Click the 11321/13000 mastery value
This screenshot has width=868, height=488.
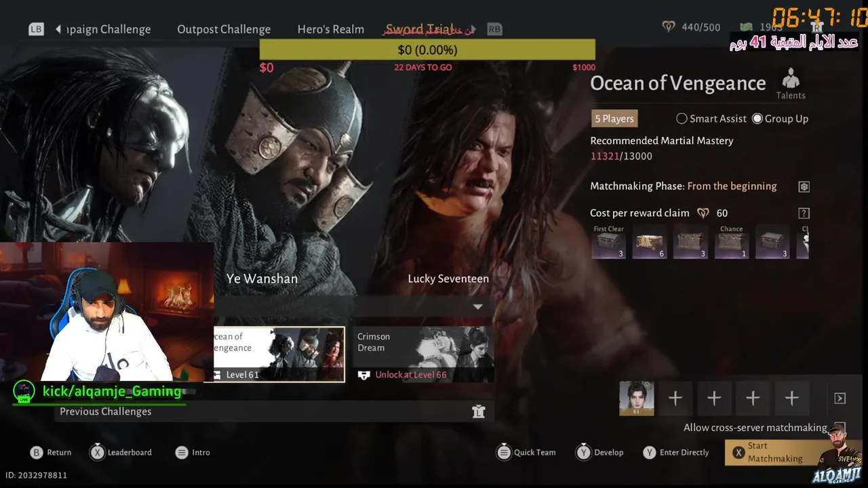(621, 157)
